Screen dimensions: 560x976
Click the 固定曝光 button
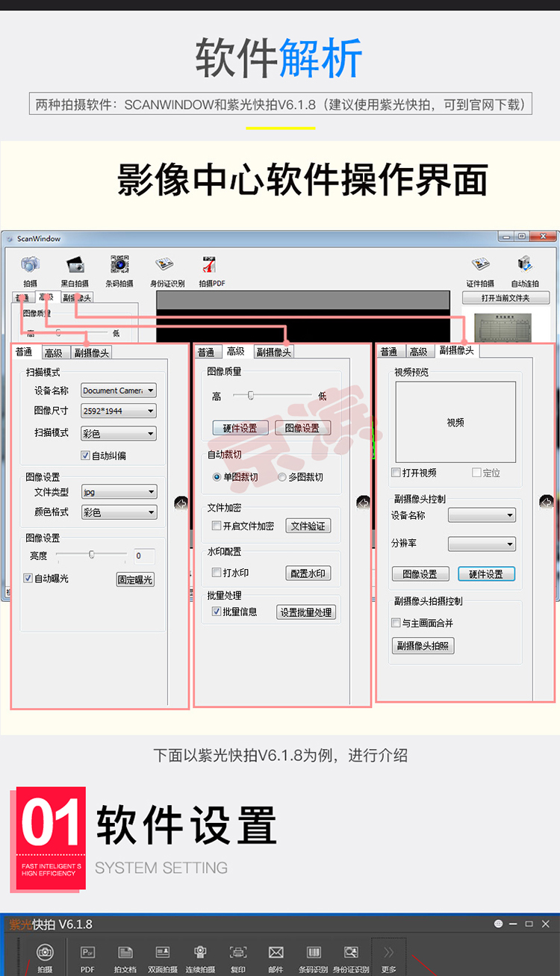pyautogui.click(x=135, y=579)
